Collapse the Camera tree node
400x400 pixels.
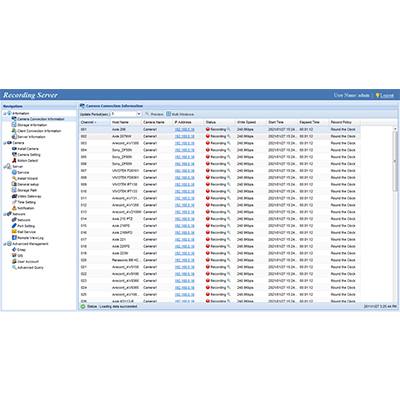pos(4,143)
